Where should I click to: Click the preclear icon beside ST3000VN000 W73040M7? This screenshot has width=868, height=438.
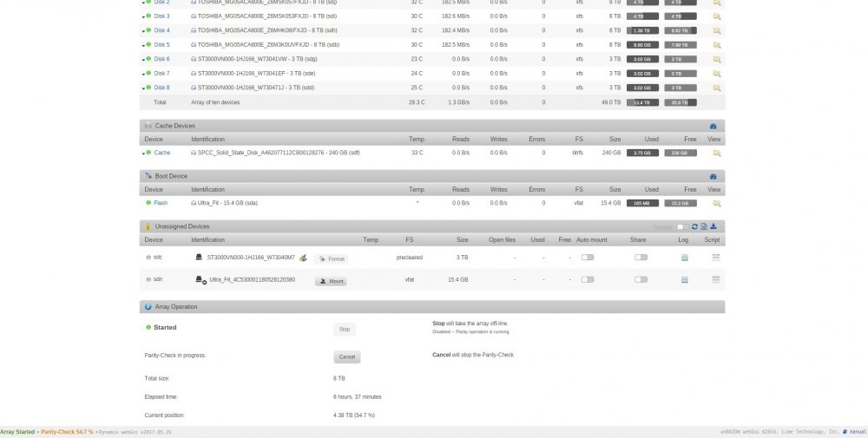pyautogui.click(x=303, y=258)
